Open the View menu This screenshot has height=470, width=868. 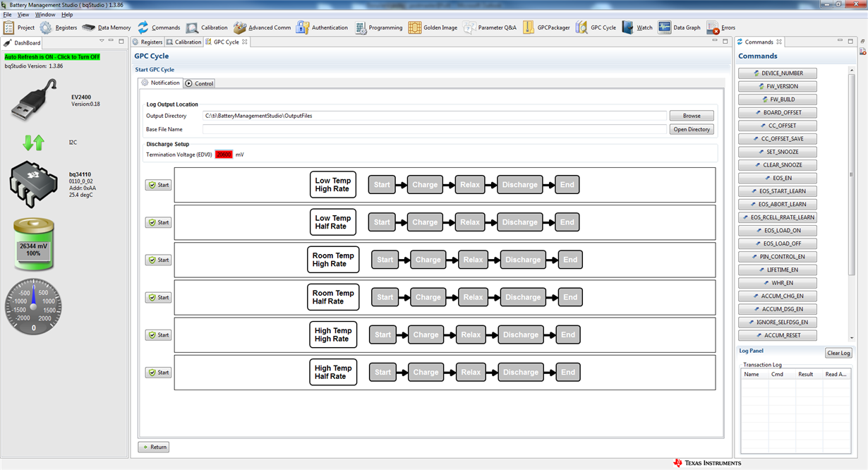pos(23,14)
